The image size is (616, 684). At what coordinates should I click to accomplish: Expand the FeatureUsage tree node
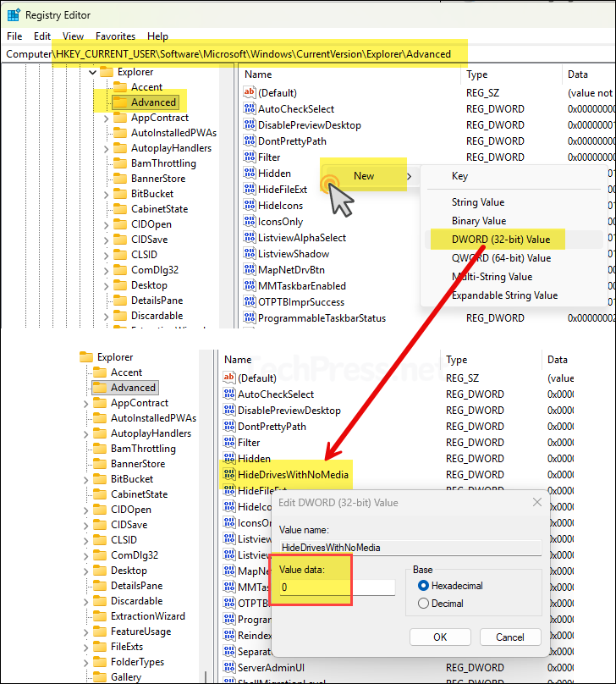click(86, 632)
